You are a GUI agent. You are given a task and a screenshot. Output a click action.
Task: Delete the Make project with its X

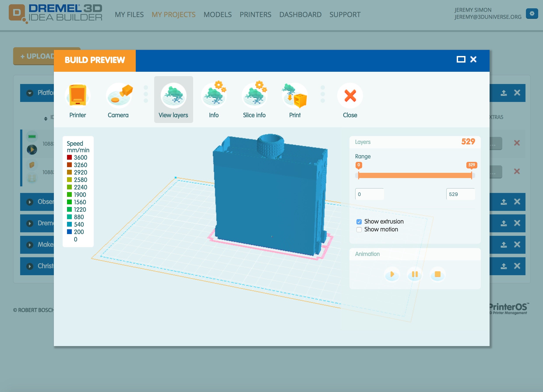pos(517,245)
